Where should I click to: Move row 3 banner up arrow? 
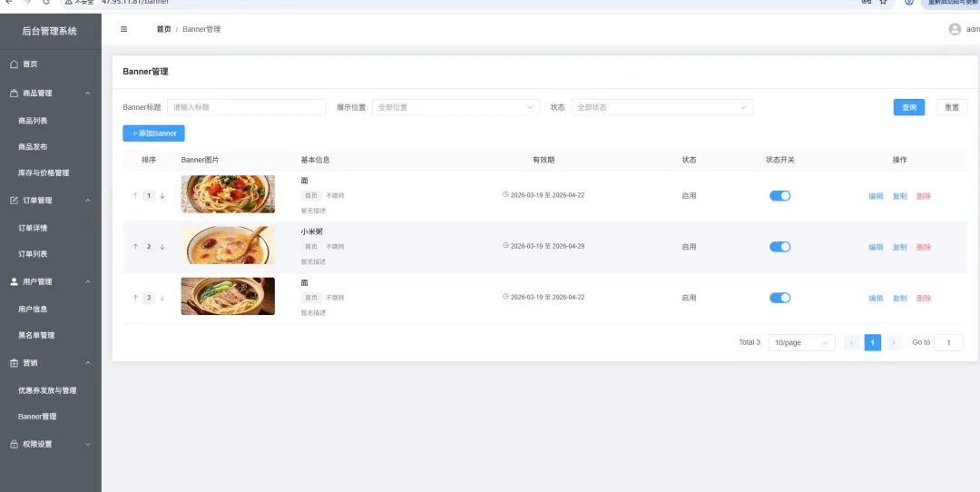tap(135, 299)
